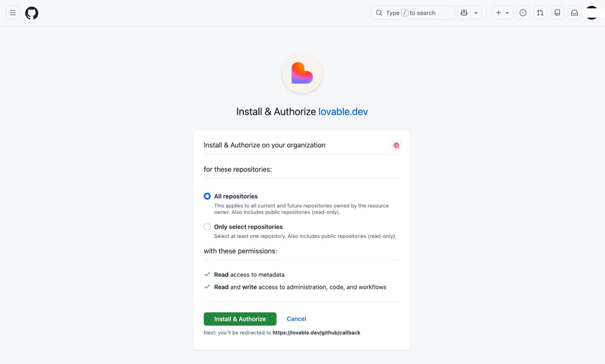Open the hamburger navigation menu
Viewport: 605px width, 364px height.
click(x=13, y=13)
